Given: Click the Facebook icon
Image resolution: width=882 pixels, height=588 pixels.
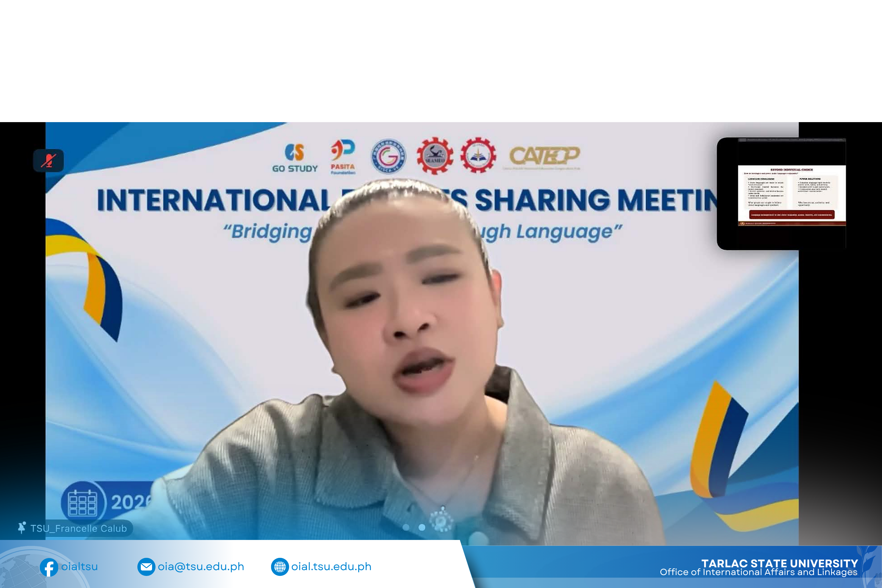Looking at the screenshot, I should pyautogui.click(x=49, y=567).
